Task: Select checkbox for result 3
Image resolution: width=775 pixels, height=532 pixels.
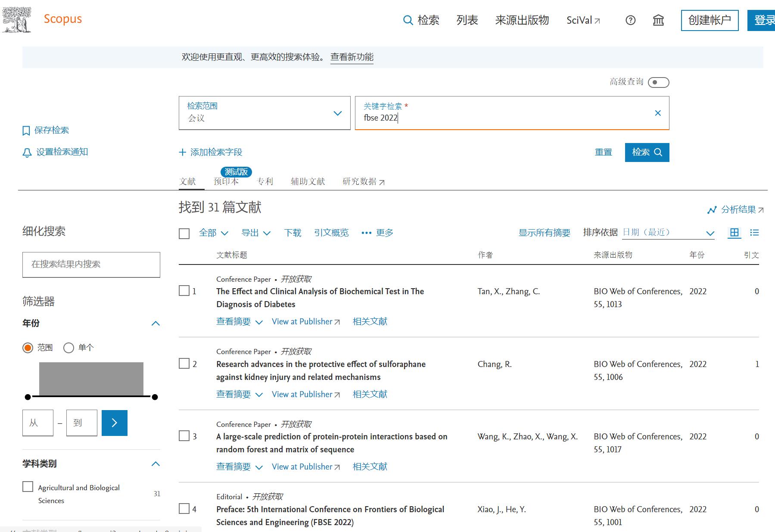Action: pos(184,436)
